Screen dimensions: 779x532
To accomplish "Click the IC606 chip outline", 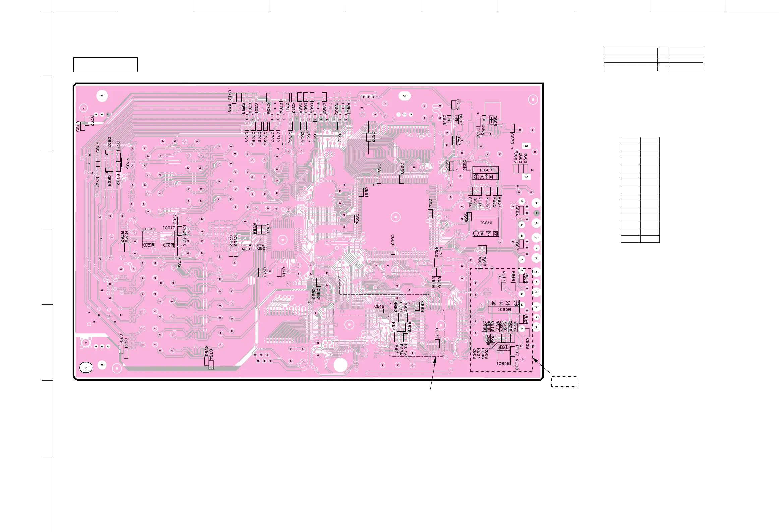I will 503,306.
